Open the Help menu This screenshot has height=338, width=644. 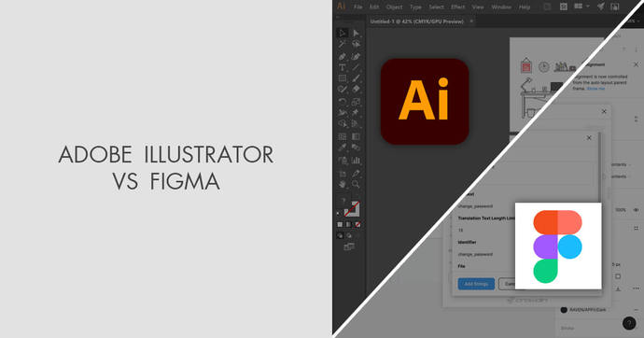[x=525, y=7]
